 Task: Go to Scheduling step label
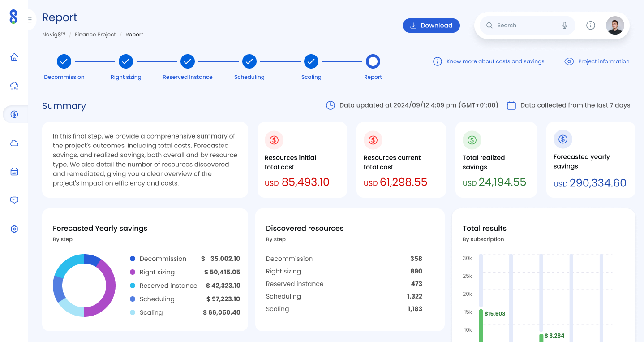[249, 77]
